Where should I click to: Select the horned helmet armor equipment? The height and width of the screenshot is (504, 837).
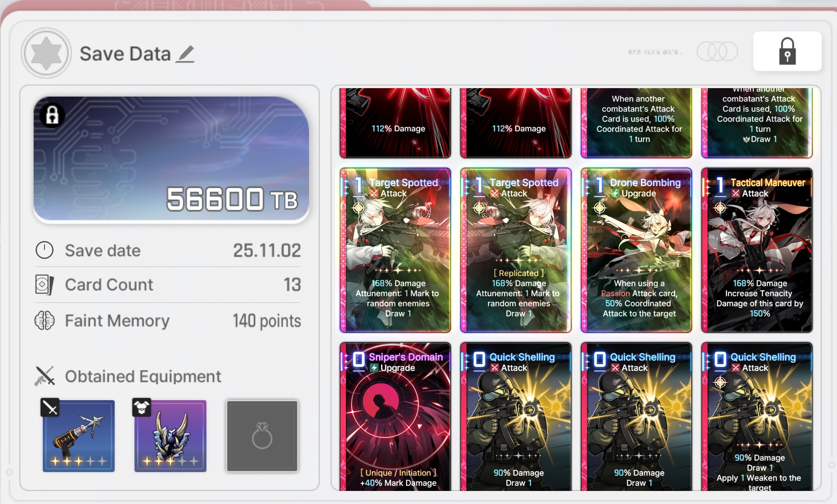pos(170,435)
